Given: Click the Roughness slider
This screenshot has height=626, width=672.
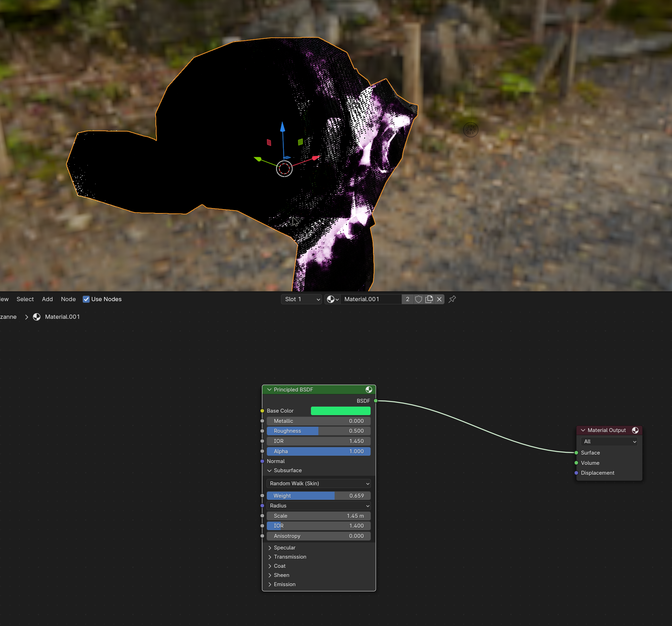Looking at the screenshot, I should coord(319,431).
